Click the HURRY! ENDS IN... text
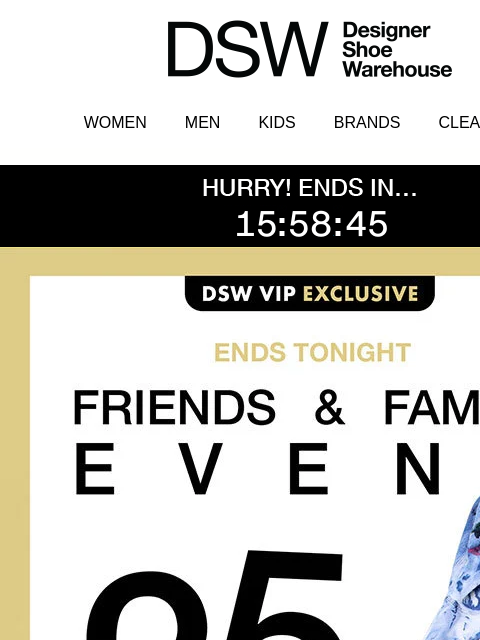 pyautogui.click(x=309, y=188)
